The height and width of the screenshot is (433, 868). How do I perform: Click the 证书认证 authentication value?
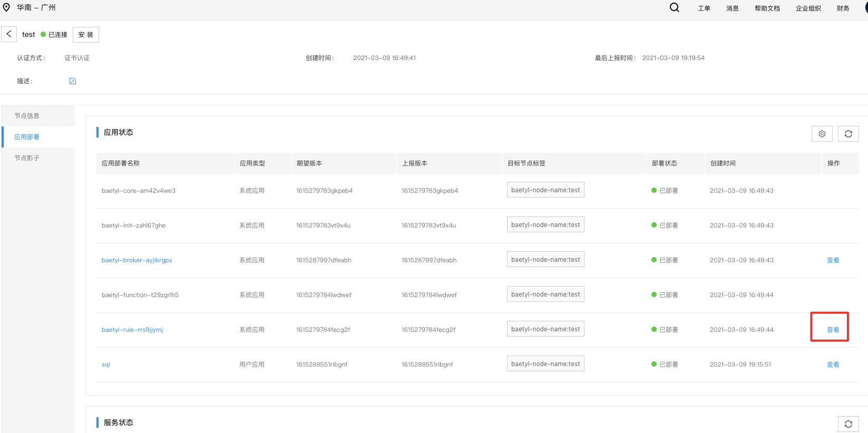(x=77, y=58)
